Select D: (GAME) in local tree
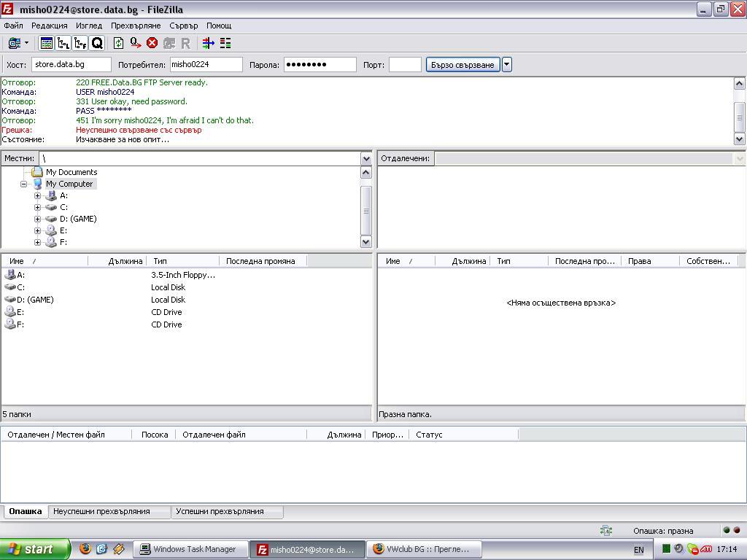 coord(78,219)
